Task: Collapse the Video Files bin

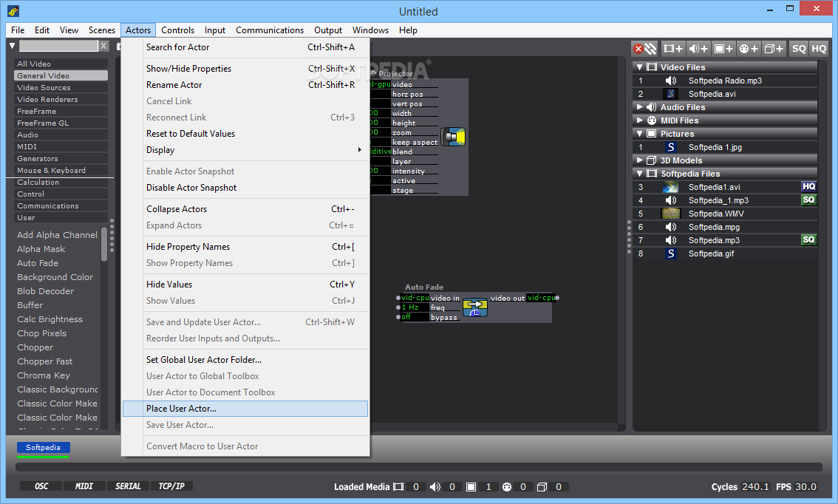Action: [x=639, y=67]
